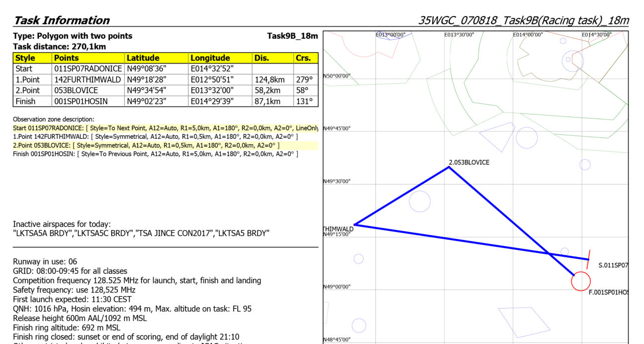
Task: Select the 2.053BLOVICE turnpoint label on map
Action: (x=469, y=162)
